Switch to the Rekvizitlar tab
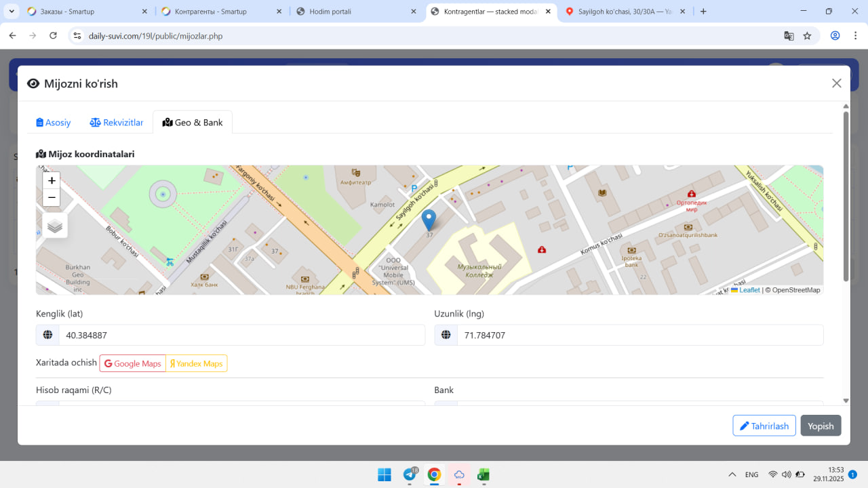 tap(117, 123)
